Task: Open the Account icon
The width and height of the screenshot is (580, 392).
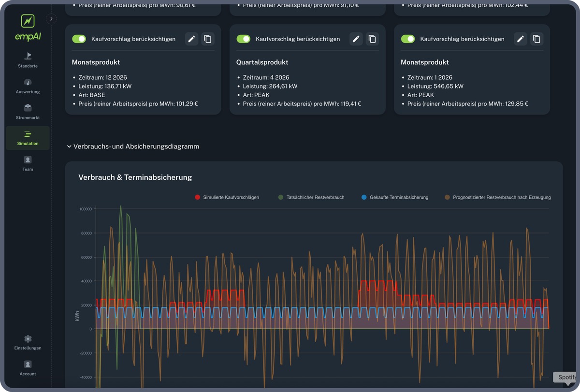Action: pos(28,364)
